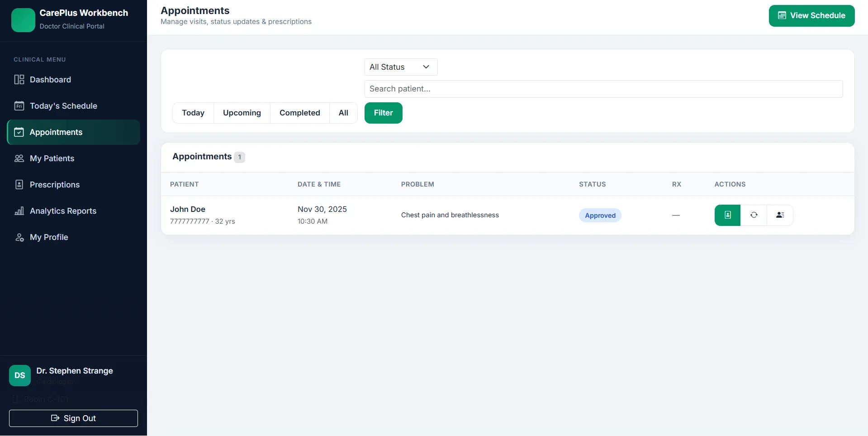Switch to the Completed tab
The image size is (868, 436).
click(x=300, y=113)
